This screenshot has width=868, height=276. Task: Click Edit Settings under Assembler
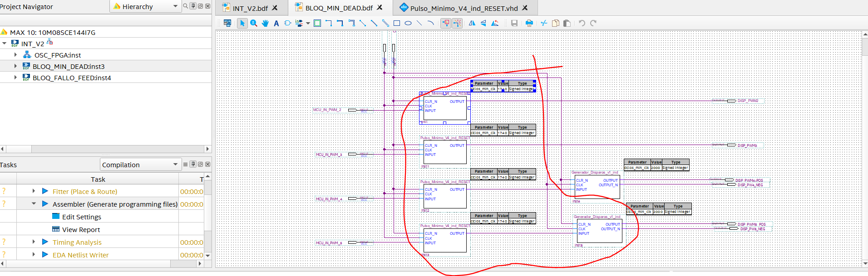(x=82, y=217)
